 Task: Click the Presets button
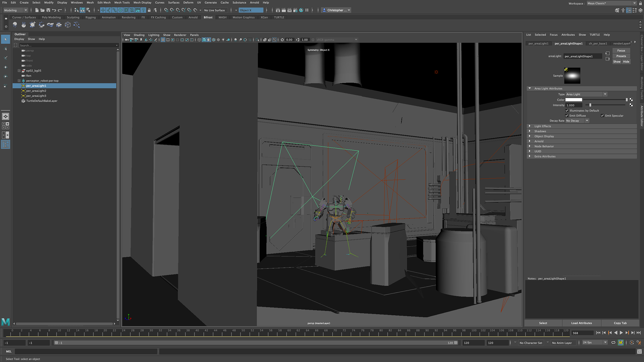pos(621,56)
